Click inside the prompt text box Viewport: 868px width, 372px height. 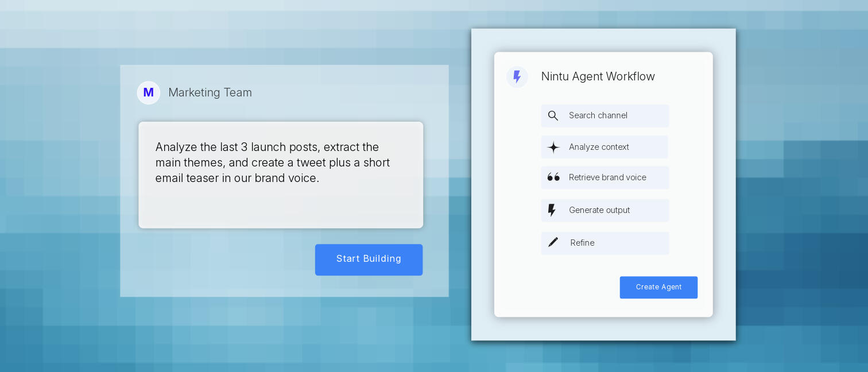pos(281,175)
